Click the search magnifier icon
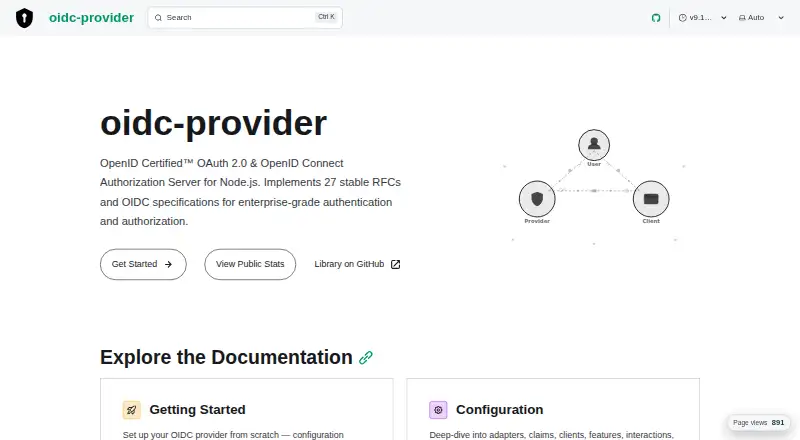 click(x=158, y=18)
